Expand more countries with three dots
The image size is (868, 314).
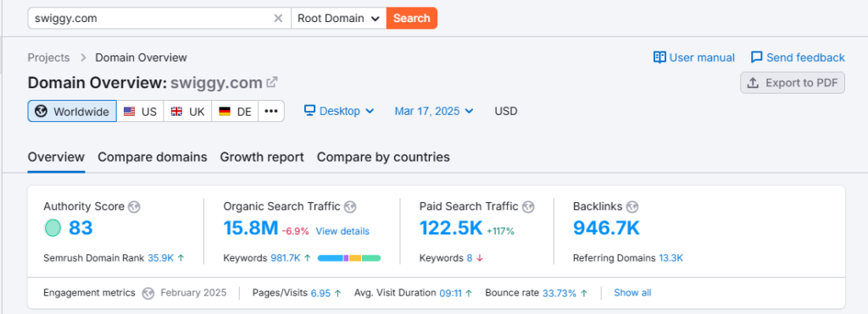271,111
